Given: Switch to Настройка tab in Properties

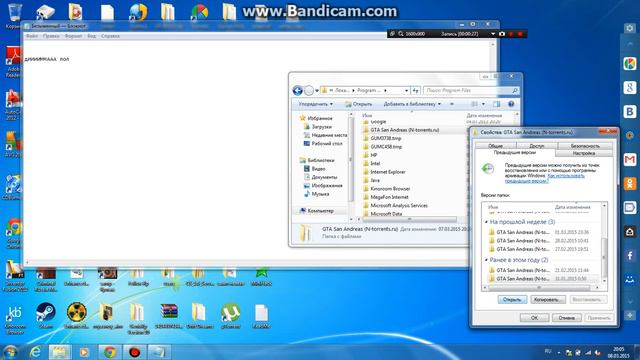Looking at the screenshot, I should tap(584, 153).
